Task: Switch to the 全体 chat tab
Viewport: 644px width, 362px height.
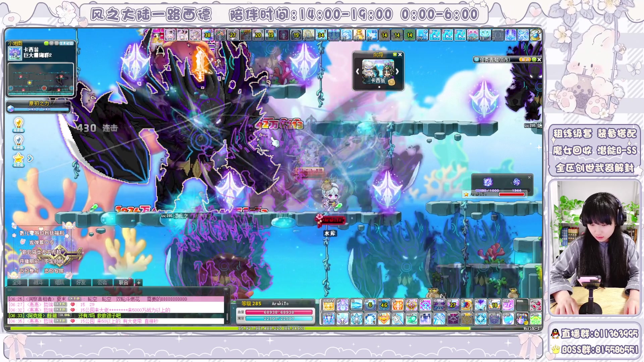Action: [17, 283]
